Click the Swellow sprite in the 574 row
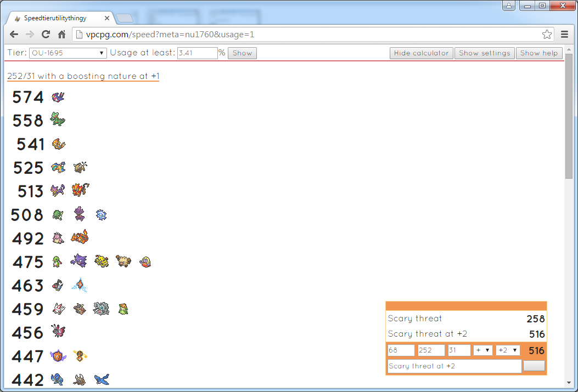The width and height of the screenshot is (578, 392). coord(58,97)
